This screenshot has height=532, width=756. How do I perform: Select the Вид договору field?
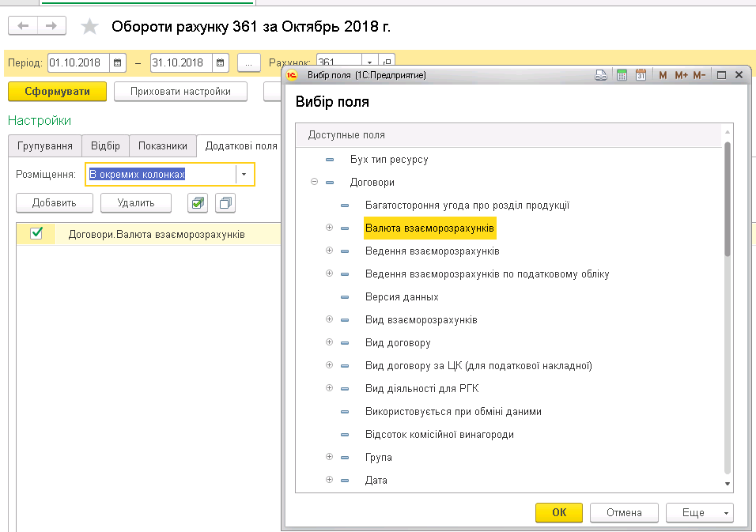(398, 342)
